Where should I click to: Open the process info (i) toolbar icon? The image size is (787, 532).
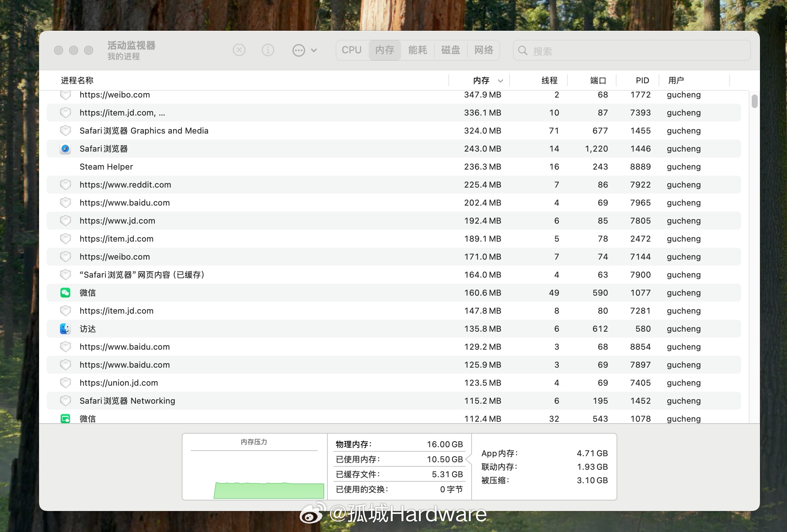tap(268, 50)
